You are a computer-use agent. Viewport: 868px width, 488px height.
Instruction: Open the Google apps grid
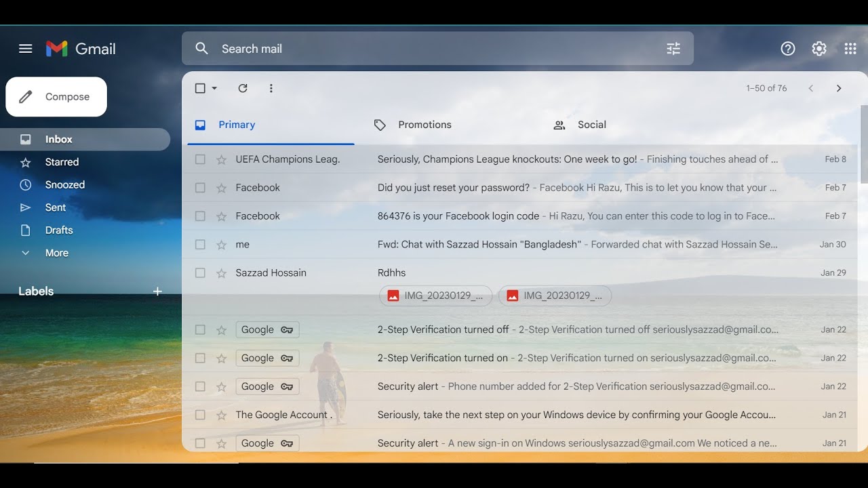[x=850, y=49]
